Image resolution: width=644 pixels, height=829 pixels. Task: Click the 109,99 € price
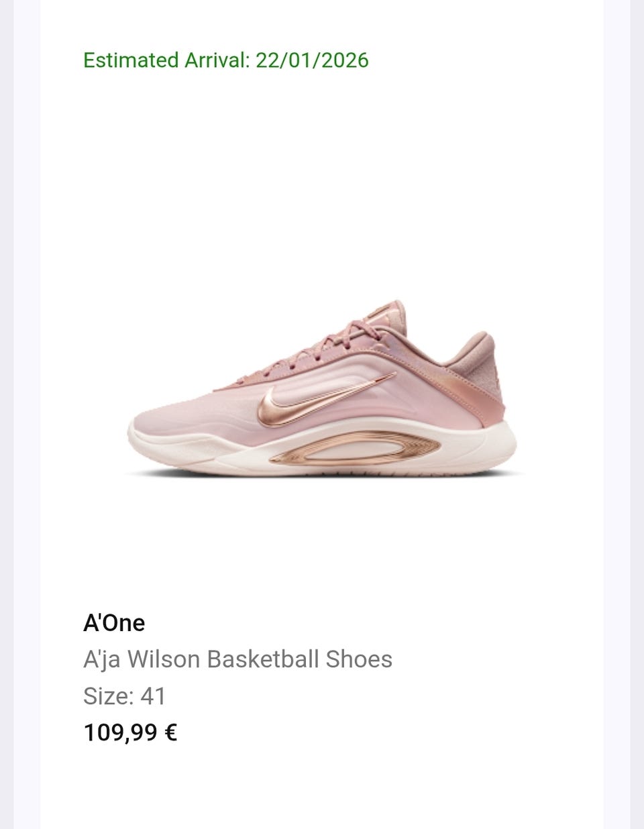point(130,732)
